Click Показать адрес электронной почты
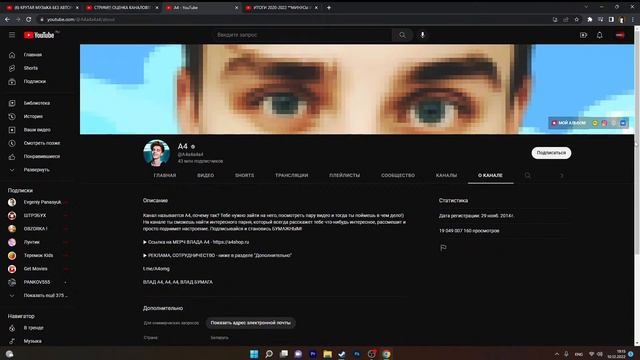This screenshot has width=640, height=360. pos(251,323)
